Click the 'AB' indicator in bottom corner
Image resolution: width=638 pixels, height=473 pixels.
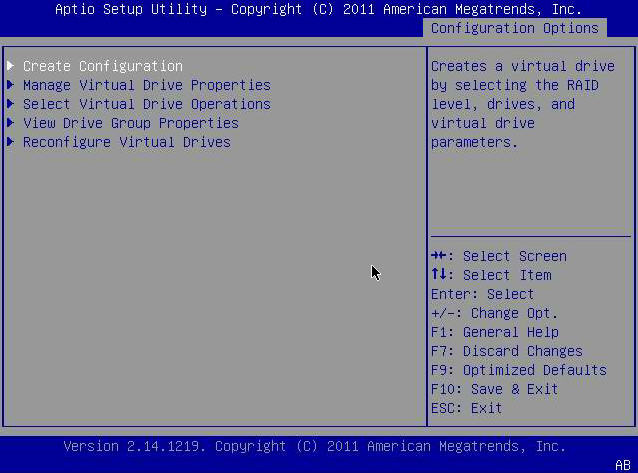click(x=623, y=465)
